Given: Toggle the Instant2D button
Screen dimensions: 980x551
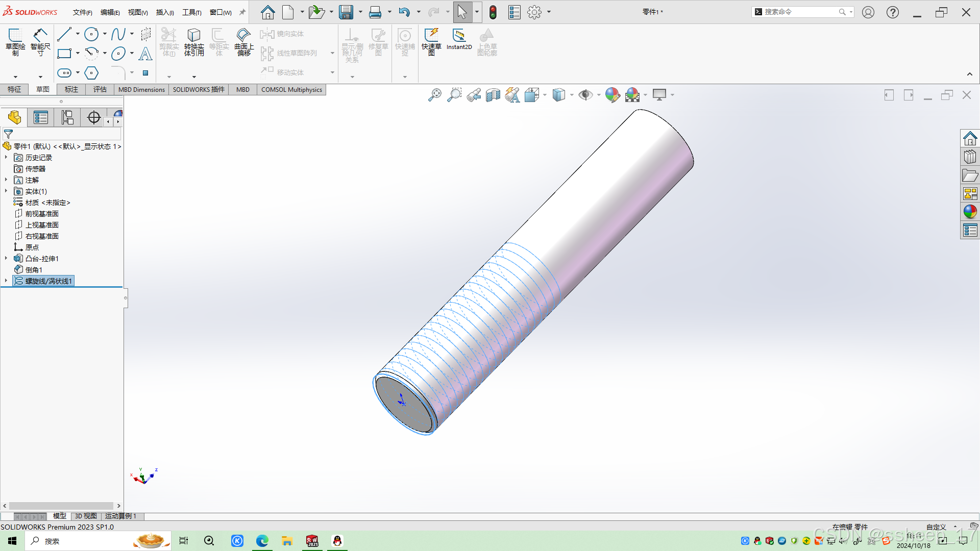Looking at the screenshot, I should coord(459,39).
